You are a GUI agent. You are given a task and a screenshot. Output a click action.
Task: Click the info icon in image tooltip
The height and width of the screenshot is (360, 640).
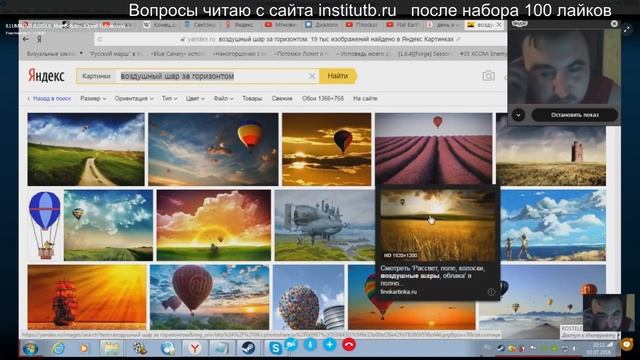[x=491, y=292]
